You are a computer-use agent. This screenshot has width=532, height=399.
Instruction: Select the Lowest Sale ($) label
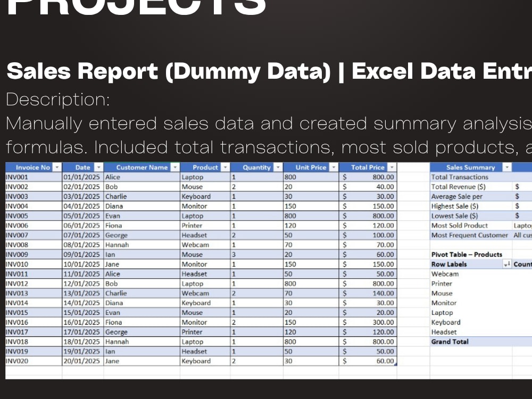pos(454,216)
